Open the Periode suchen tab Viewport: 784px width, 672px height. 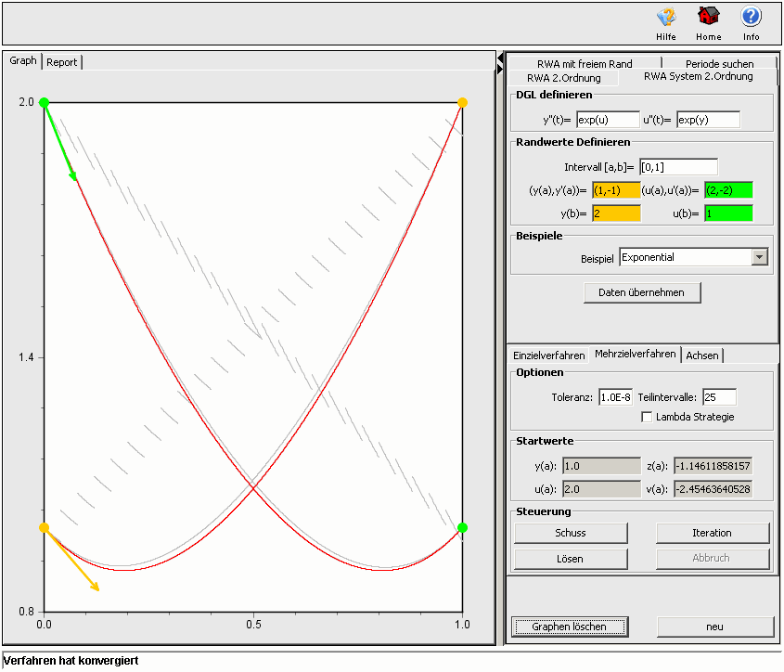pos(719,64)
